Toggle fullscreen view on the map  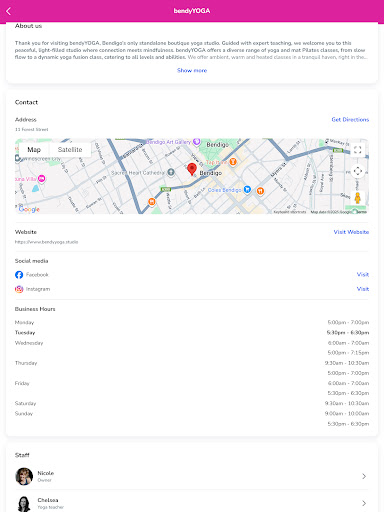coord(357,150)
